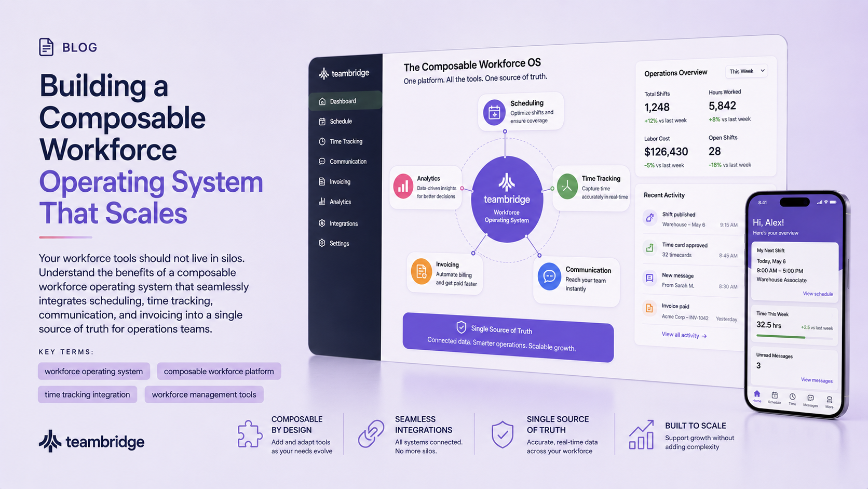
Task: Click the BLOG document icon
Action: pyautogui.click(x=46, y=47)
